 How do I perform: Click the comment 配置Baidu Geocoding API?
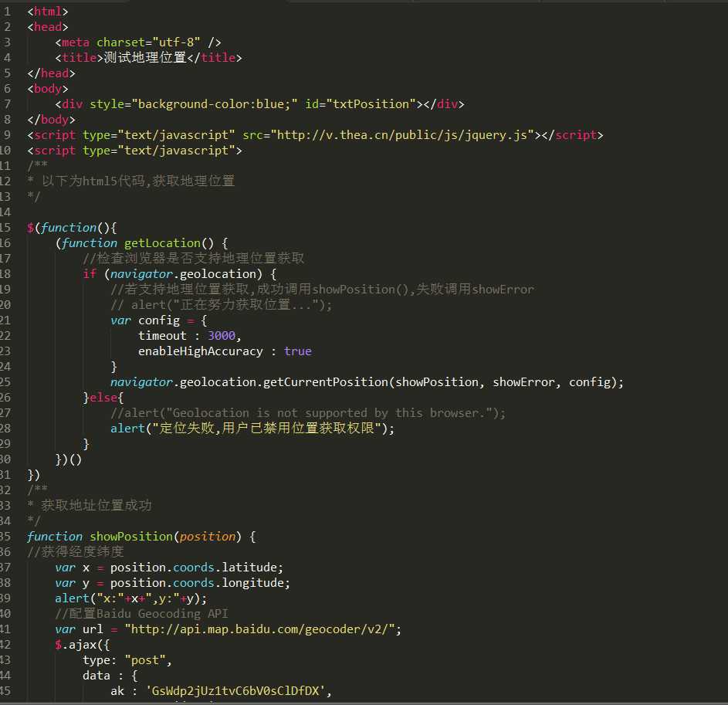(x=141, y=614)
